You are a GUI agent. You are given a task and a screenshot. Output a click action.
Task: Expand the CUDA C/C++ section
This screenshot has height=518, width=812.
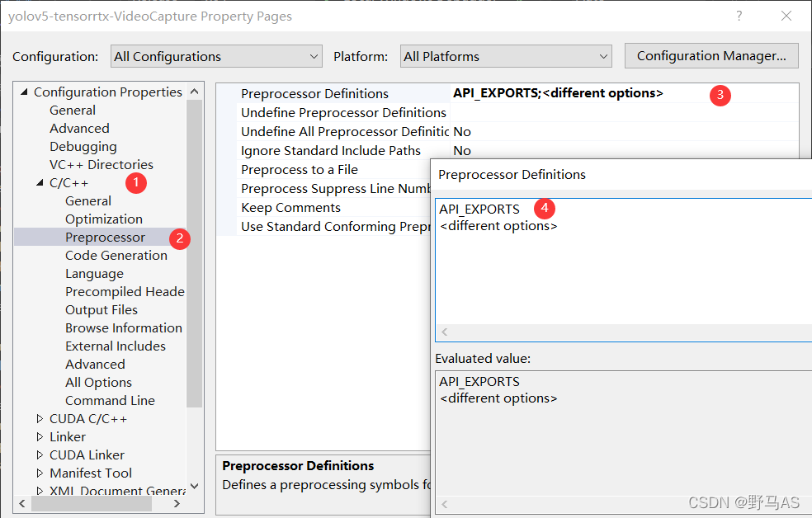(39, 418)
